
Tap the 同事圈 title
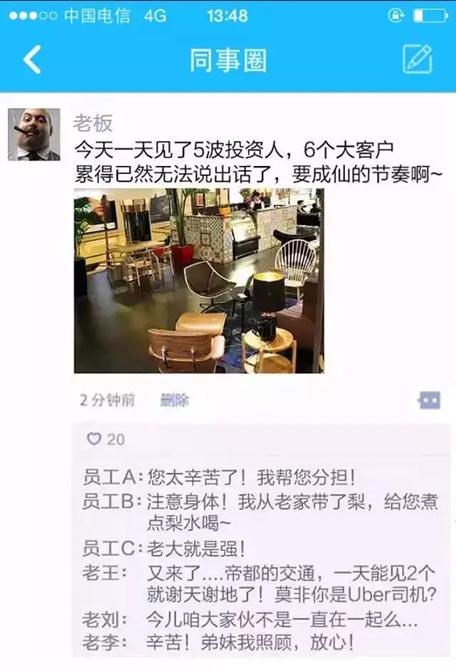(x=228, y=60)
